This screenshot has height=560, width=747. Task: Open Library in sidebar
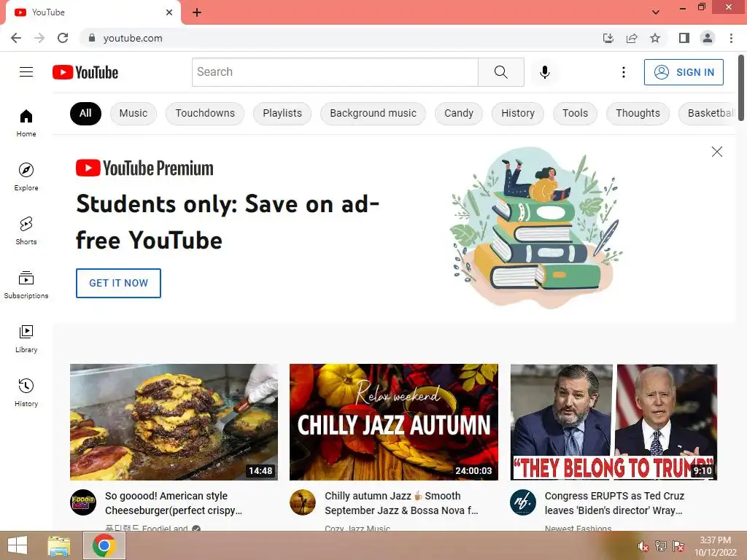point(26,338)
